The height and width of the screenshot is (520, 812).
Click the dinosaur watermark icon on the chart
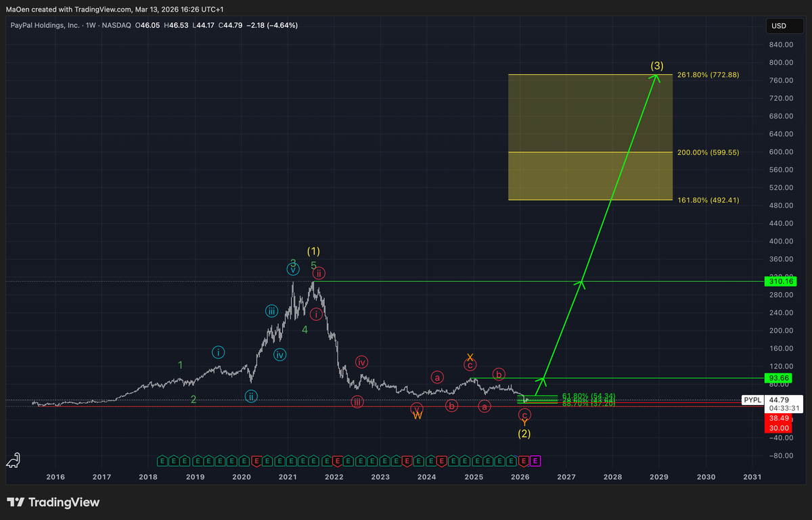(x=12, y=461)
